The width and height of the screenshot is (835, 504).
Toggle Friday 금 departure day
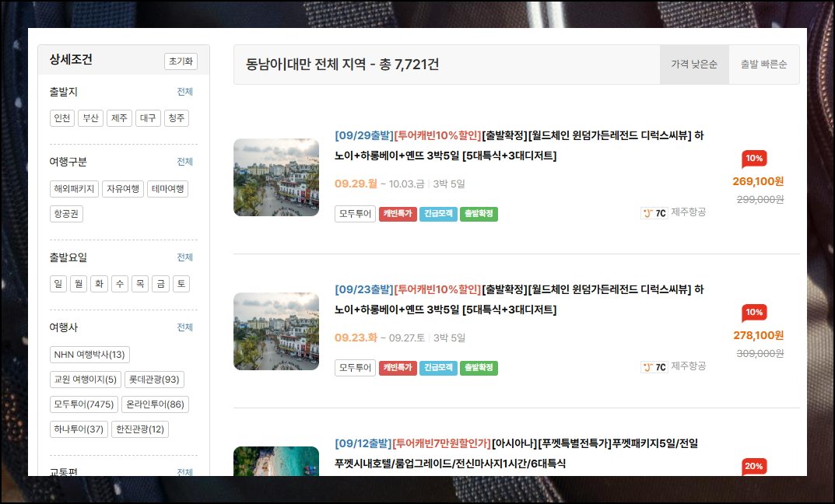[x=161, y=284]
